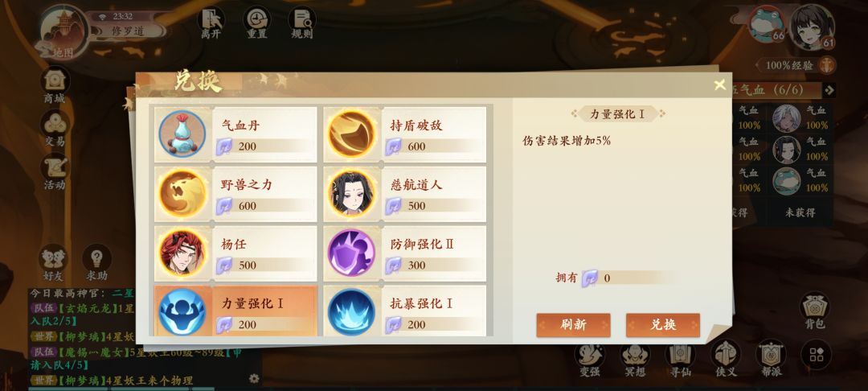The width and height of the screenshot is (868, 391).
Task: Select the 持盾破敌 skill item
Action: point(404,134)
